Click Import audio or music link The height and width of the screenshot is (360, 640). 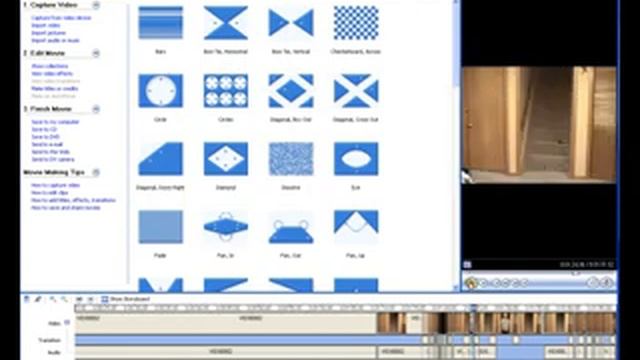pos(56,40)
